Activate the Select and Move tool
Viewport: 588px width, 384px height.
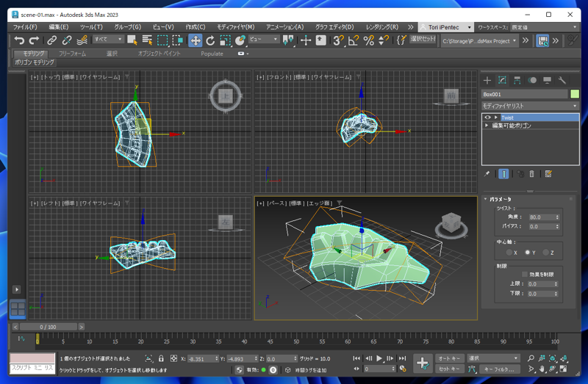point(196,40)
